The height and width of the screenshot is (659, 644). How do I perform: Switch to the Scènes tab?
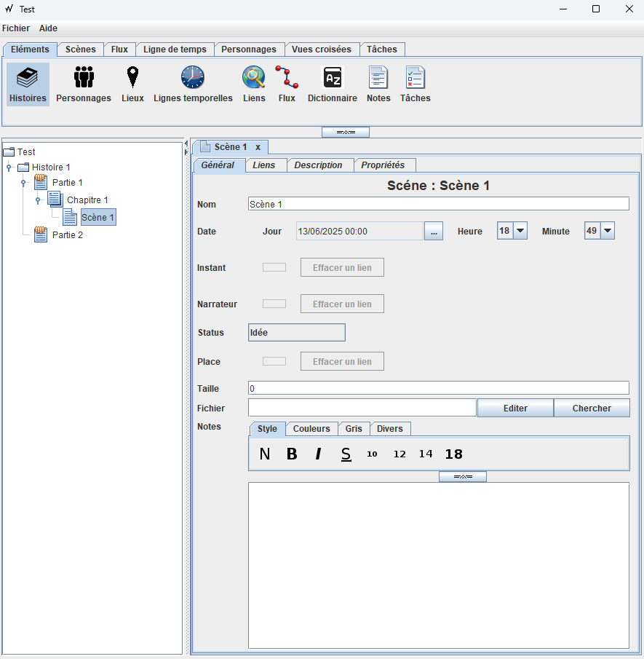[80, 49]
